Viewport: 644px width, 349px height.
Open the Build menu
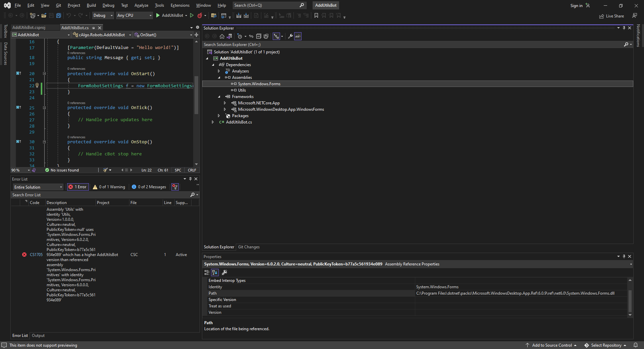point(91,5)
